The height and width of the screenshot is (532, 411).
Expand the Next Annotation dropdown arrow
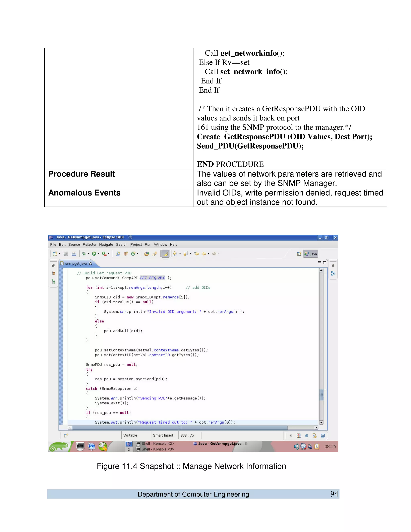(180, 254)
